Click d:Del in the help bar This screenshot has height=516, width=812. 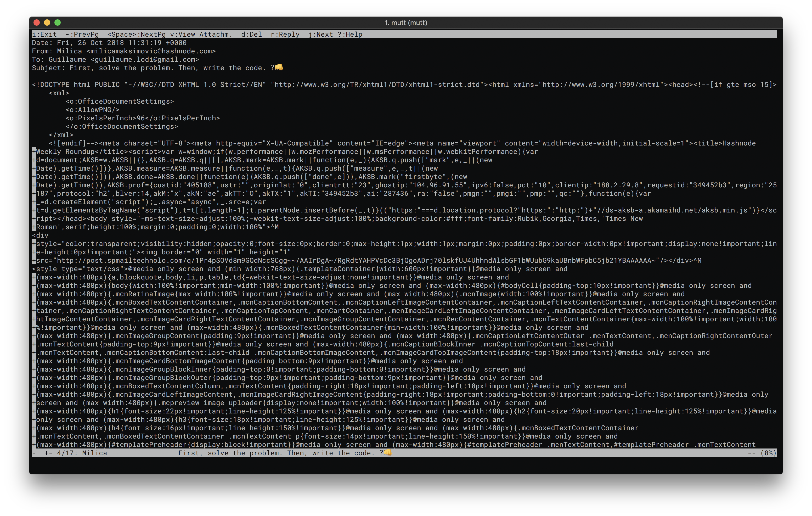[251, 34]
